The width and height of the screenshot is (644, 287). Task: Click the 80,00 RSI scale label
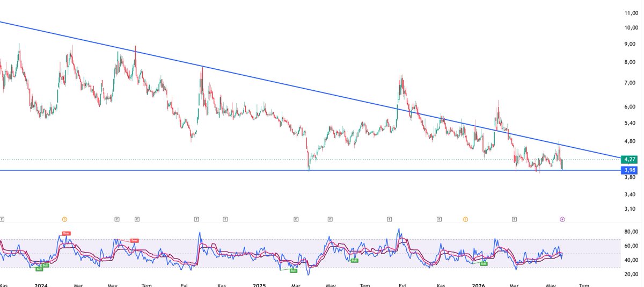(631, 232)
